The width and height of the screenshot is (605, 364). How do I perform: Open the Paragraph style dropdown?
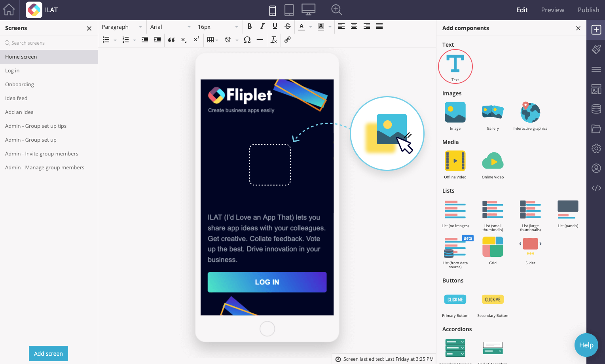[x=121, y=27]
